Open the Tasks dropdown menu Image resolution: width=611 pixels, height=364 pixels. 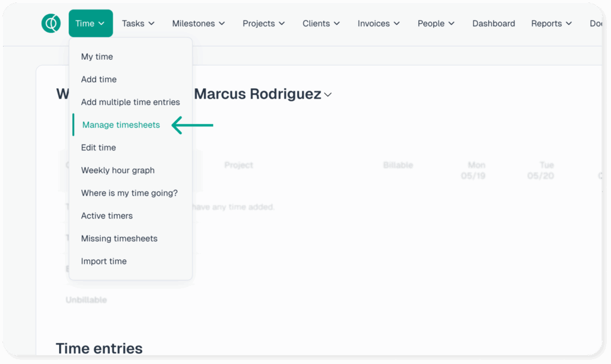[x=138, y=23]
